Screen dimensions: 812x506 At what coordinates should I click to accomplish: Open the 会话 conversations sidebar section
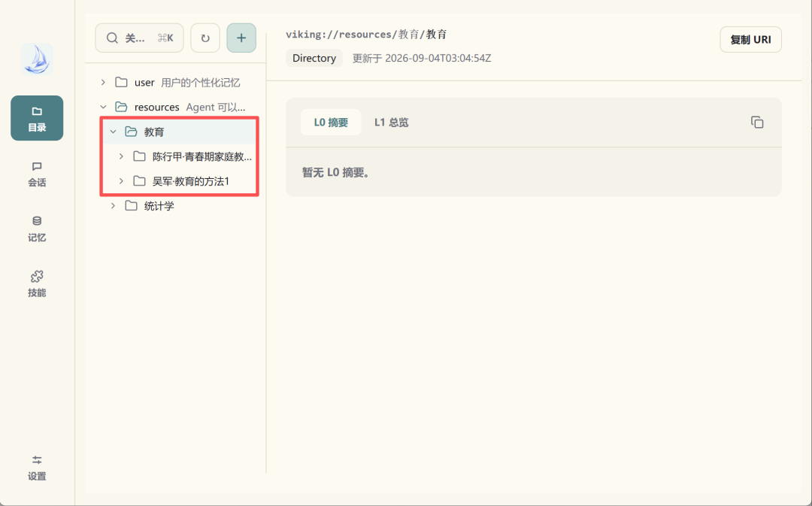(37, 174)
